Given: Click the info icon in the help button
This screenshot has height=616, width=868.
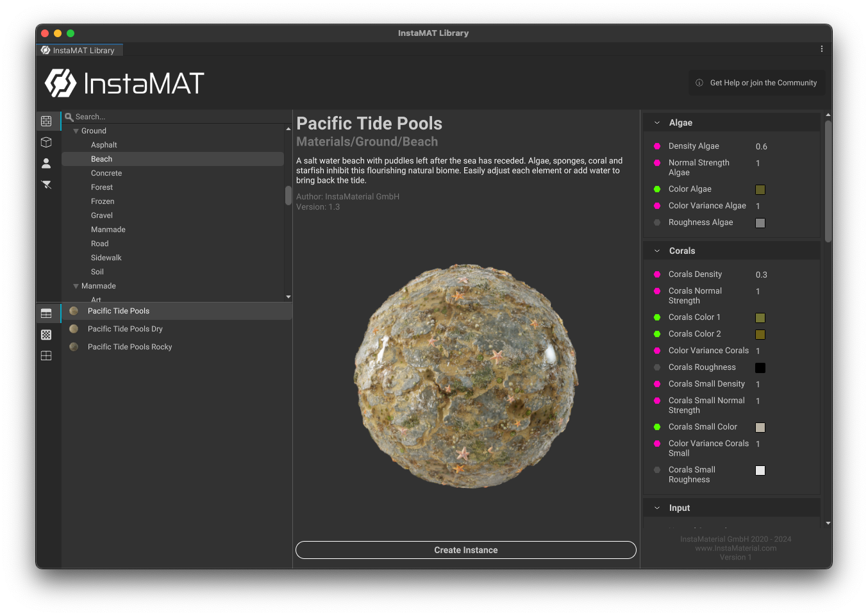Looking at the screenshot, I should pos(699,83).
